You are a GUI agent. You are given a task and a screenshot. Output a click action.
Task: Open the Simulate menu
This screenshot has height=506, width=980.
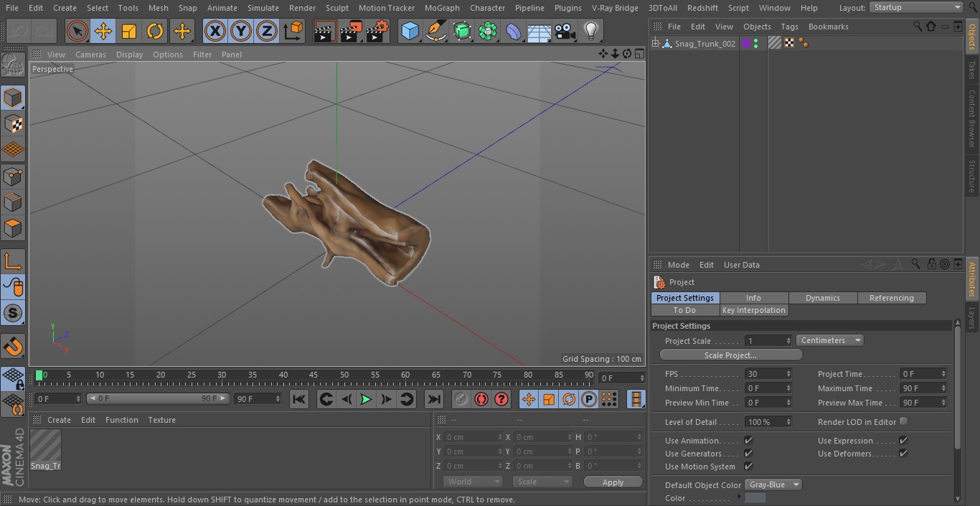[263, 8]
